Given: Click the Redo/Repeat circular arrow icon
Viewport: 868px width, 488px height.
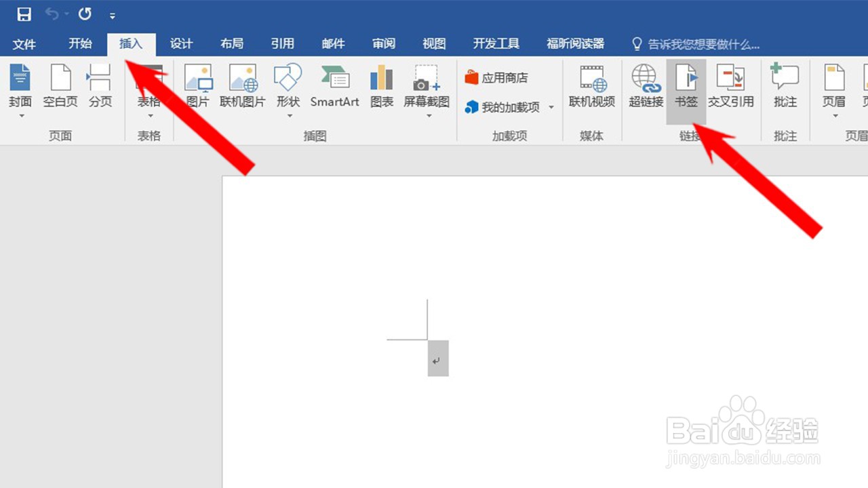Looking at the screenshot, I should (85, 14).
